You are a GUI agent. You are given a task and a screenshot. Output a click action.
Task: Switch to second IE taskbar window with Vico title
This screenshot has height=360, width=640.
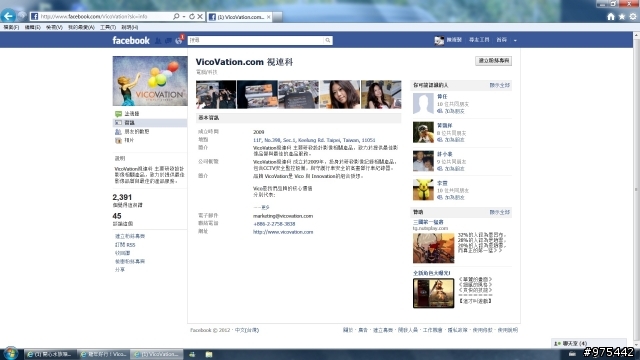pyautogui.click(x=104, y=354)
